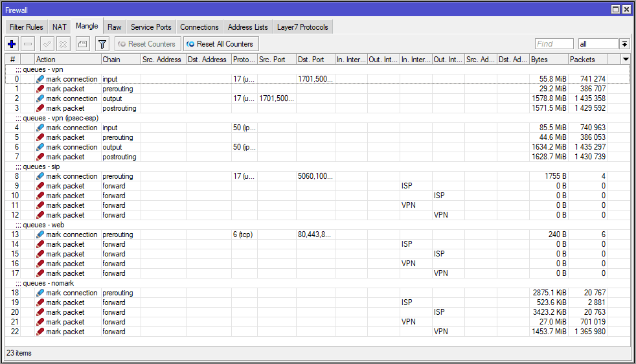
Task: Click the maximize button of the Firewall window
Action: pos(615,10)
